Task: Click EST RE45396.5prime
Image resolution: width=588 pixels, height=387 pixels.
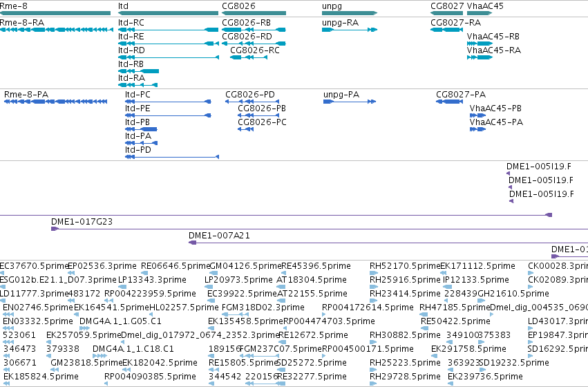Action: pyautogui.click(x=283, y=273)
